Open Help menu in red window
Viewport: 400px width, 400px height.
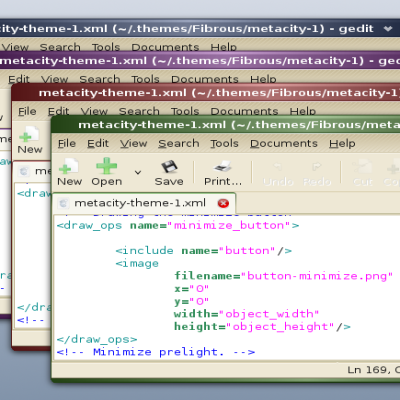pos(302,111)
